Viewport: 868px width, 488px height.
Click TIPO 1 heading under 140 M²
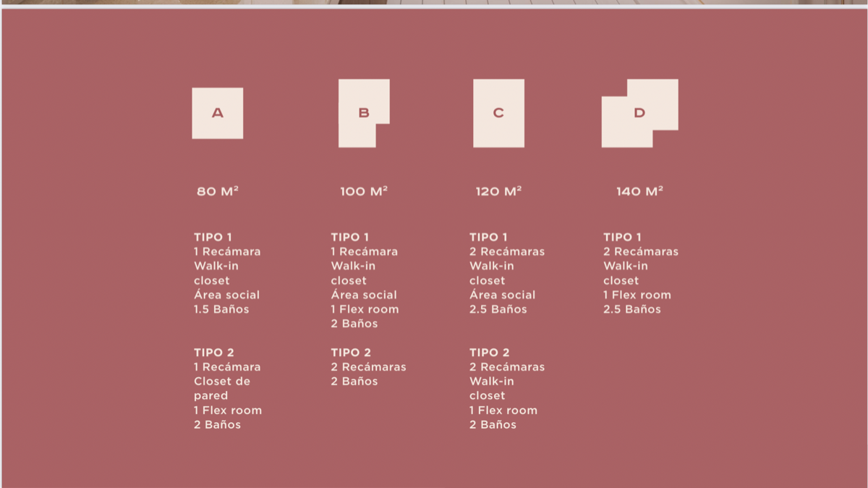[x=622, y=237]
